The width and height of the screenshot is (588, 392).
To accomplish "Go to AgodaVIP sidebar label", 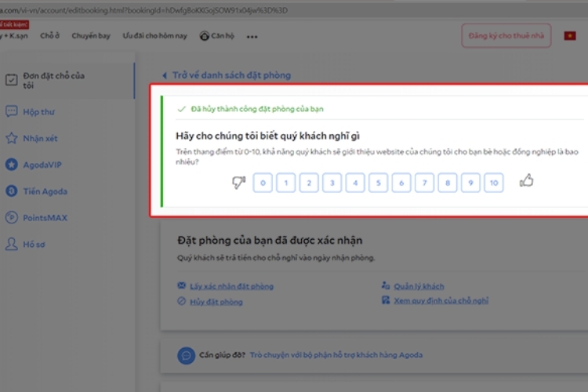I will 42,165.
